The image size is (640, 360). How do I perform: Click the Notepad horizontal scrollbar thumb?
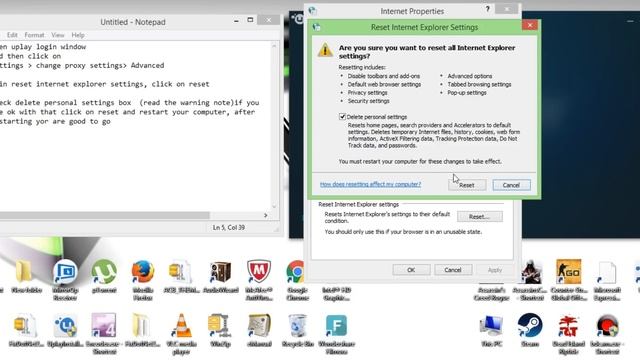pyautogui.click(x=104, y=215)
